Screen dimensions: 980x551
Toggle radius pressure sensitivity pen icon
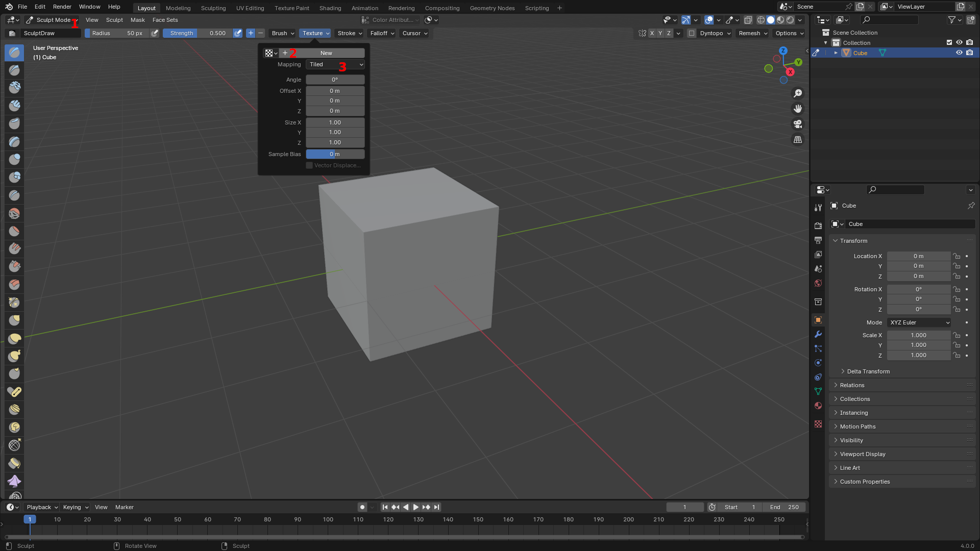[155, 33]
